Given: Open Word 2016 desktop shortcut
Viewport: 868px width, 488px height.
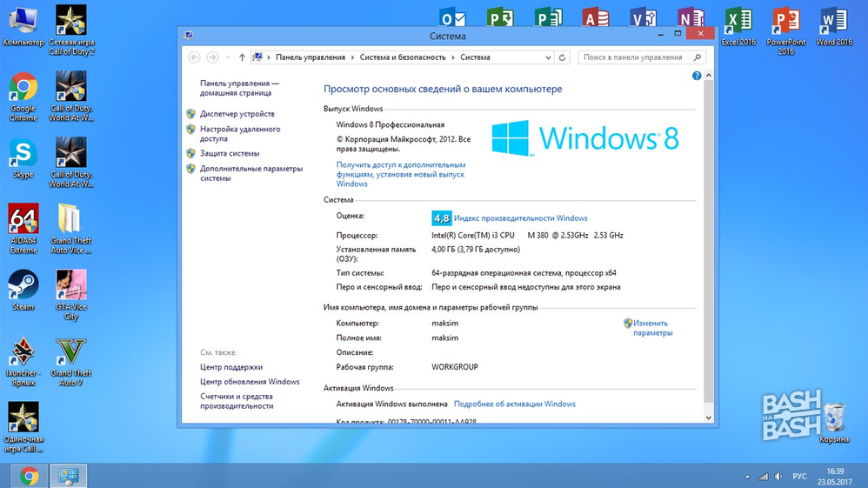Looking at the screenshot, I should [x=834, y=27].
